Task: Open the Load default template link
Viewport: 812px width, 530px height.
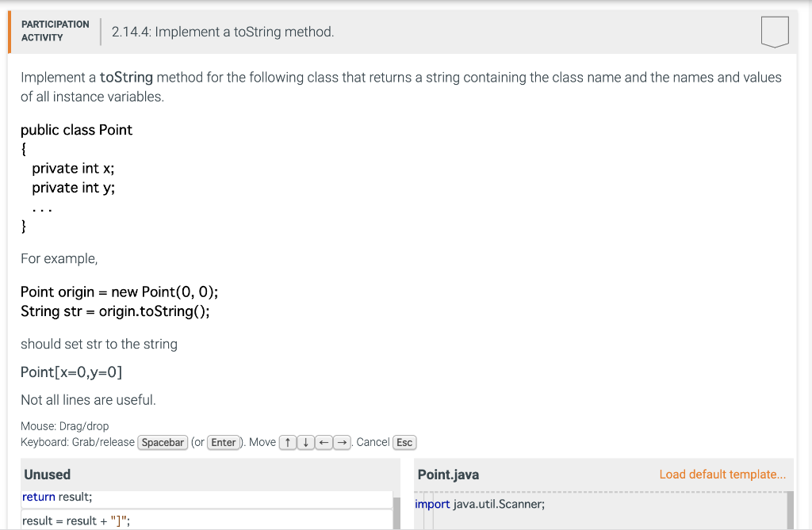Action: [722, 474]
